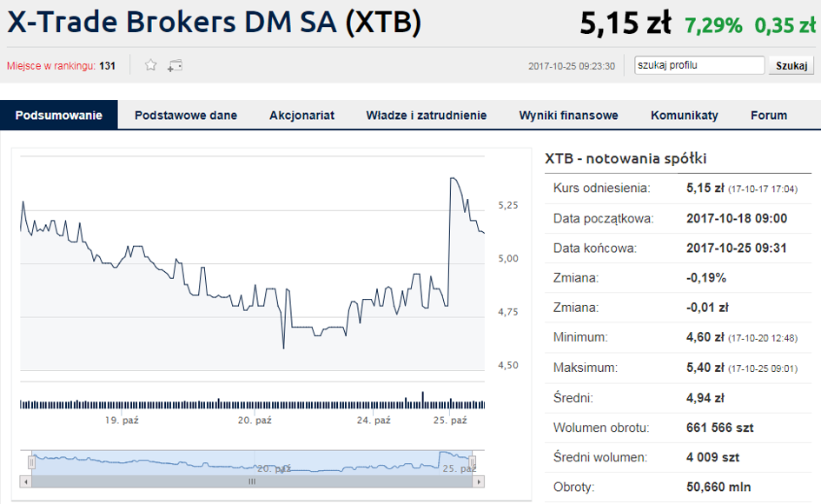Open the Podsumowanie tab
The width and height of the screenshot is (821, 504).
coord(59,116)
